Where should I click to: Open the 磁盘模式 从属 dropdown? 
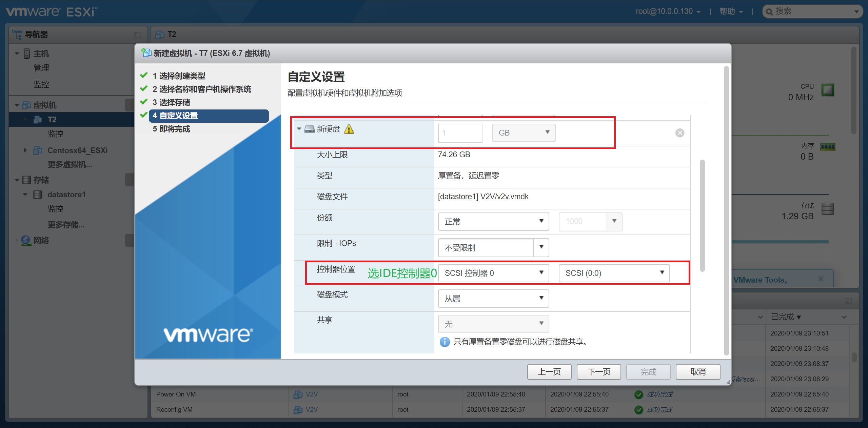[493, 299]
